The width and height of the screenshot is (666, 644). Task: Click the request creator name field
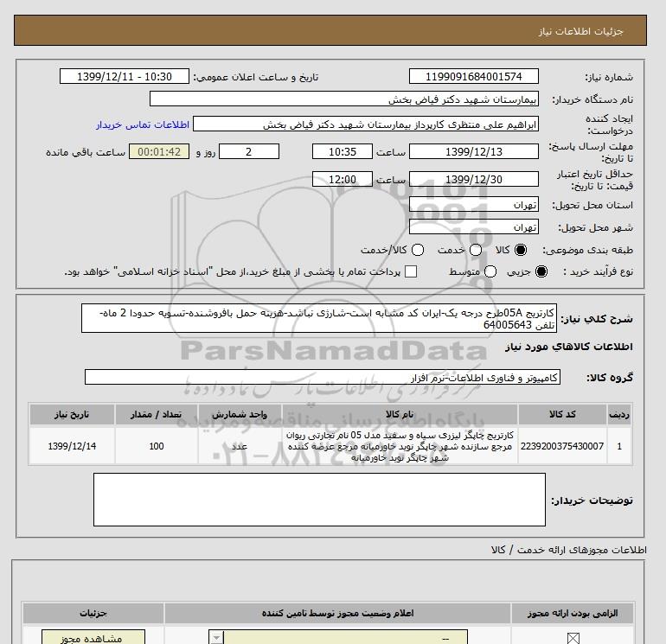[x=366, y=124]
